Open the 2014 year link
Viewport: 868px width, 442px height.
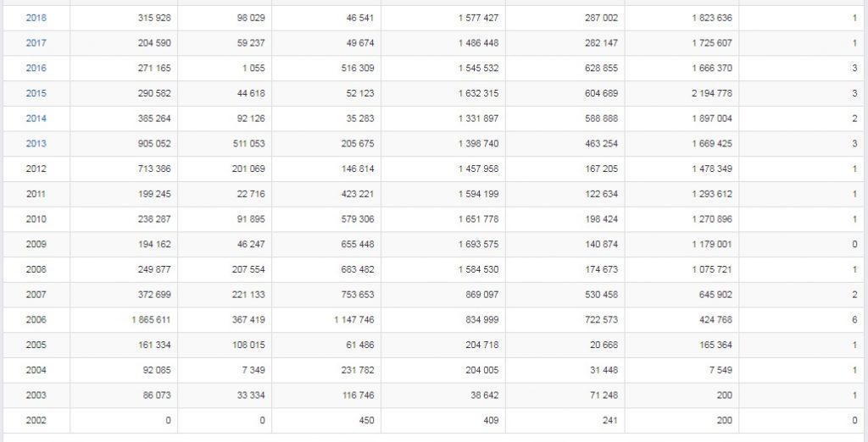tap(36, 119)
